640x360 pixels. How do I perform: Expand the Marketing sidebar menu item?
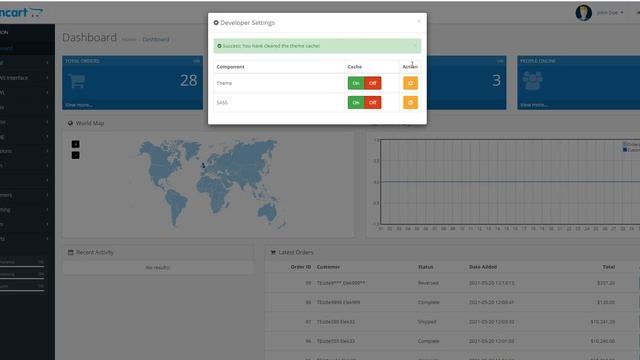(x=27, y=210)
